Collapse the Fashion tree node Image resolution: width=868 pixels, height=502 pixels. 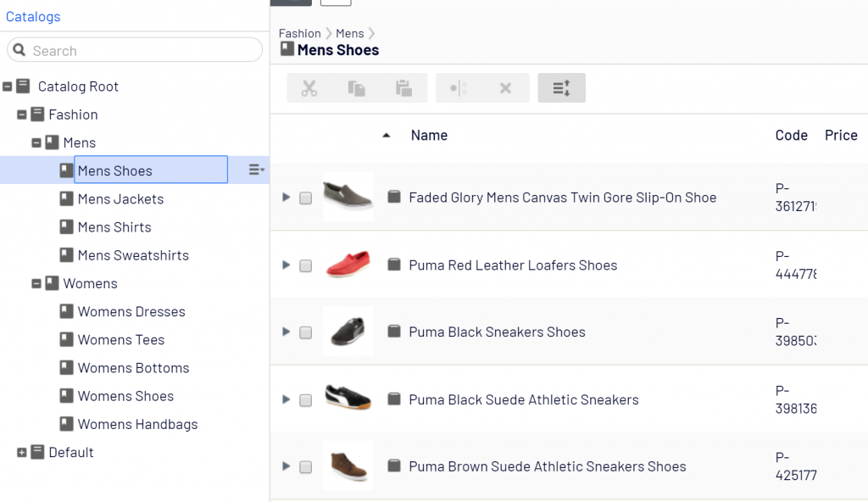[x=21, y=114]
